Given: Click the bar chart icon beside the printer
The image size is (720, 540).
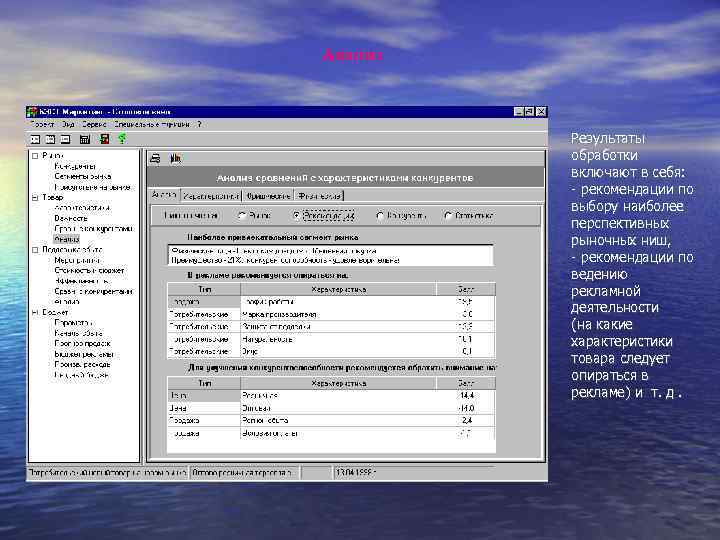Looking at the screenshot, I should tap(174, 158).
